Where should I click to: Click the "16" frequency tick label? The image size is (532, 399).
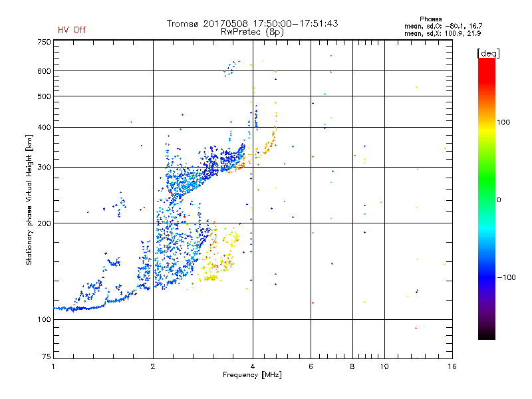(452, 366)
